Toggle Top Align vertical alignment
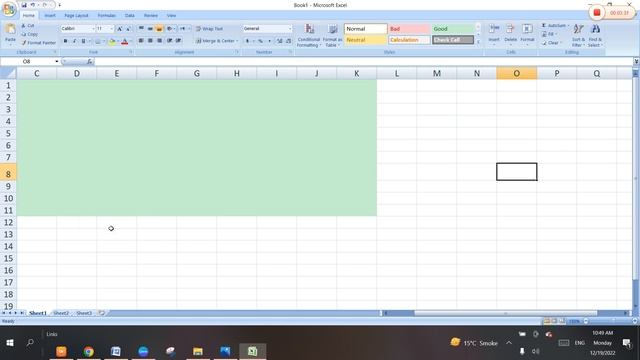Image resolution: width=640 pixels, height=360 pixels. tap(141, 29)
